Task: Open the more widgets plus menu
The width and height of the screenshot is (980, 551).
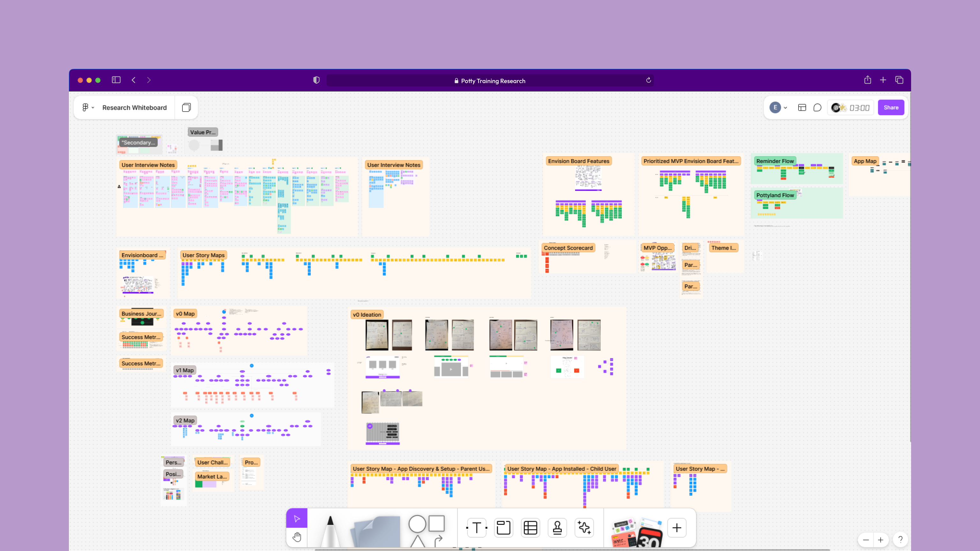Action: tap(677, 527)
